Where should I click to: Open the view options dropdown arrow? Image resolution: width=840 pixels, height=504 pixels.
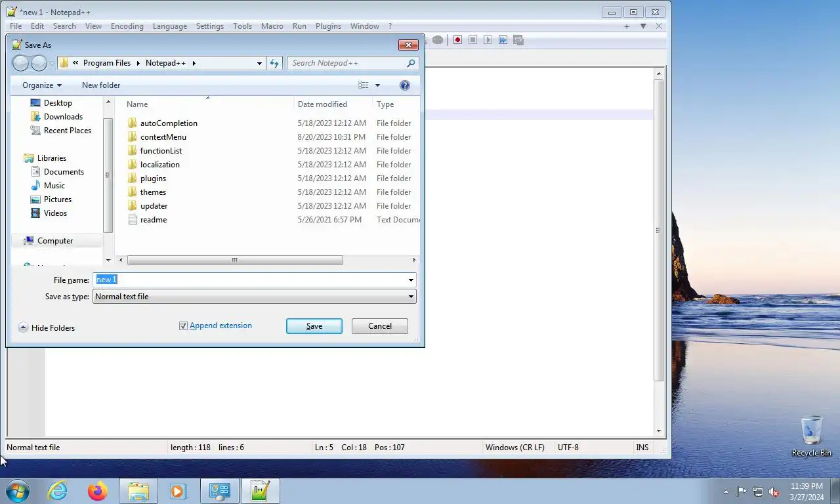coord(377,85)
